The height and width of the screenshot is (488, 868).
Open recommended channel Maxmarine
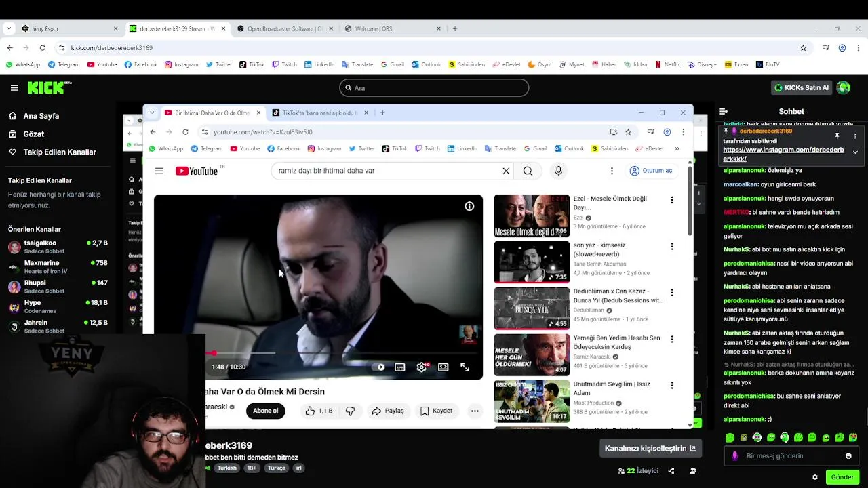(58, 267)
